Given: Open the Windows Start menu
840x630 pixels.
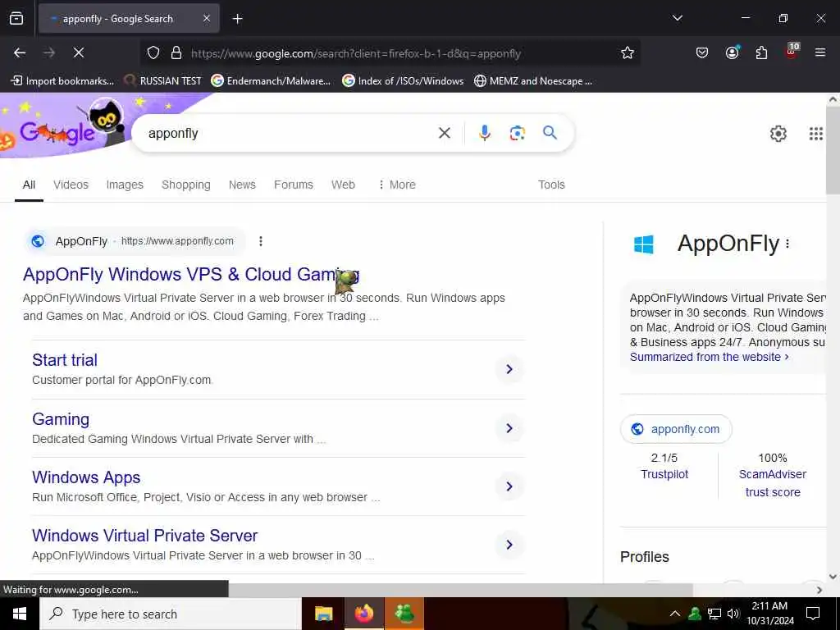Looking at the screenshot, I should click(x=20, y=614).
